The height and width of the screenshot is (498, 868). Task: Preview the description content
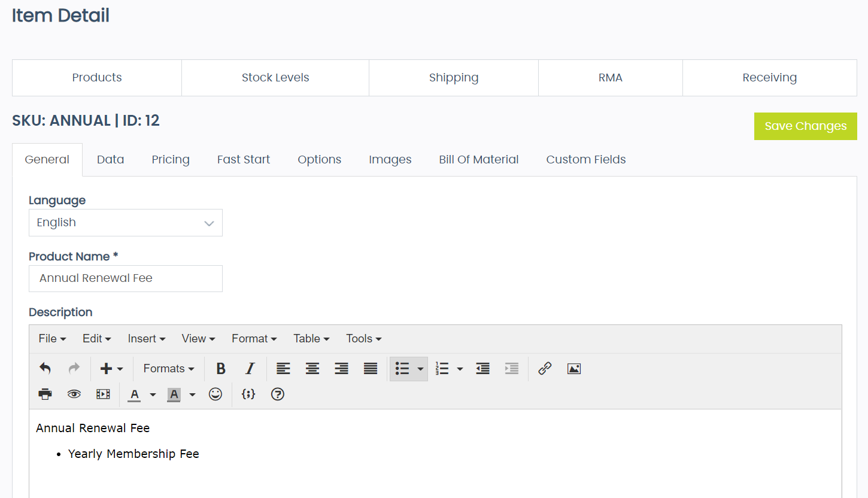point(74,394)
